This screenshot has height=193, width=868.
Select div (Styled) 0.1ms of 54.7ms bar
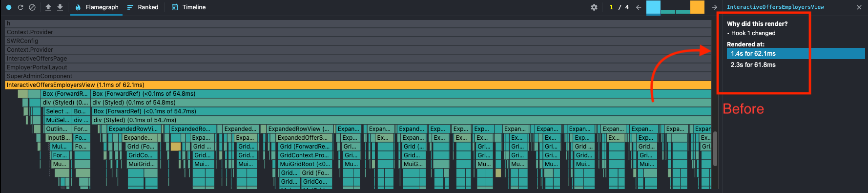click(x=401, y=120)
